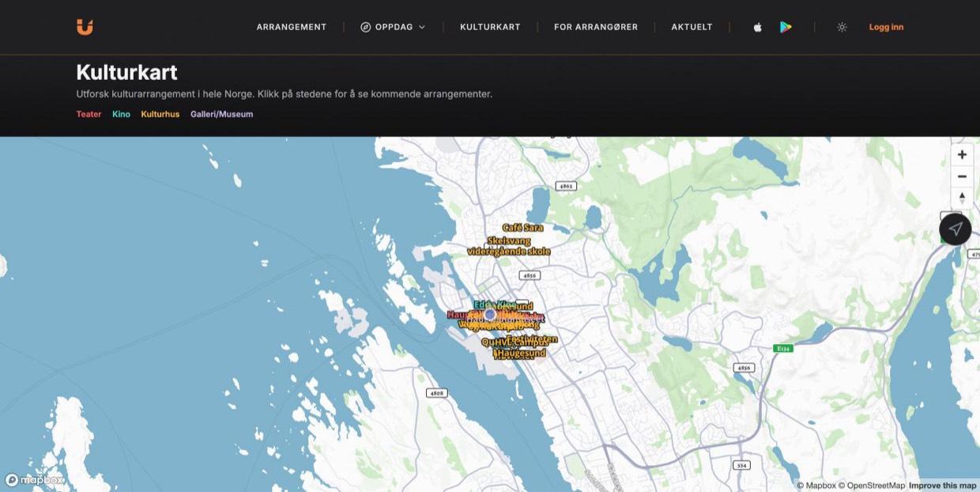Zoom in on the map
The width and height of the screenshot is (980, 492).
coord(962,155)
